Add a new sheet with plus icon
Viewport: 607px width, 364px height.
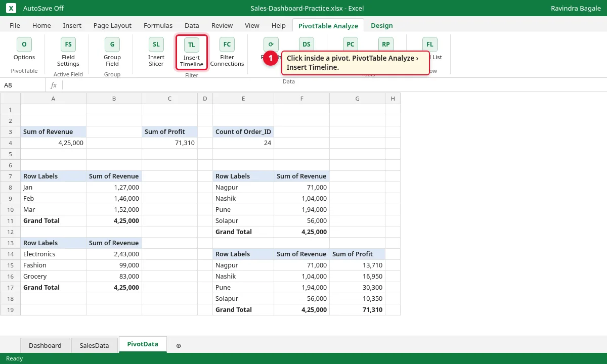(x=179, y=345)
